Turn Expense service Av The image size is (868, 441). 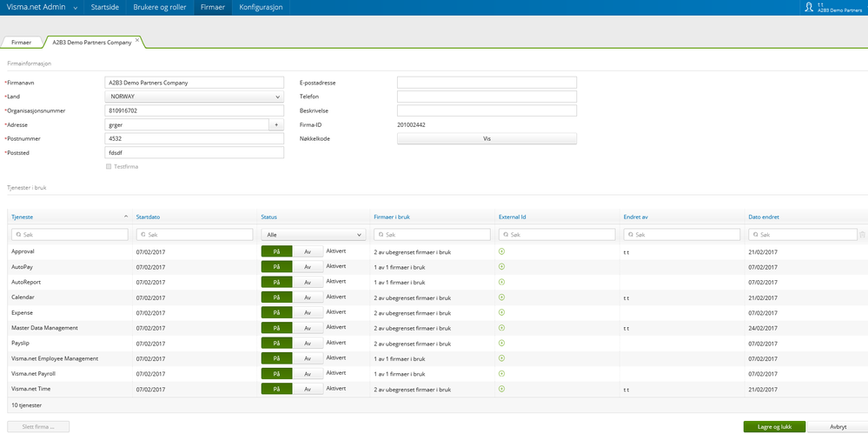(308, 312)
